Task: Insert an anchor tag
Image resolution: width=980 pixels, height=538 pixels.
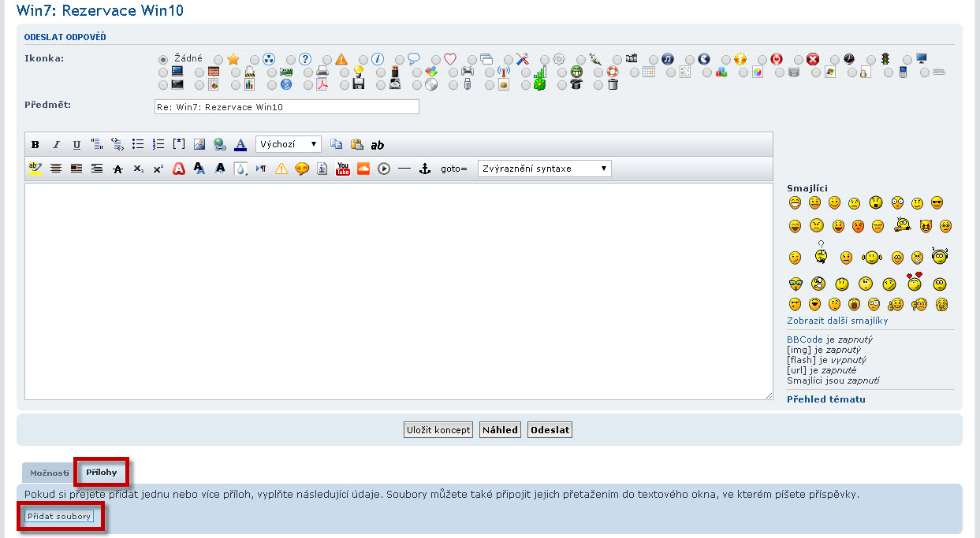Action: tap(425, 169)
